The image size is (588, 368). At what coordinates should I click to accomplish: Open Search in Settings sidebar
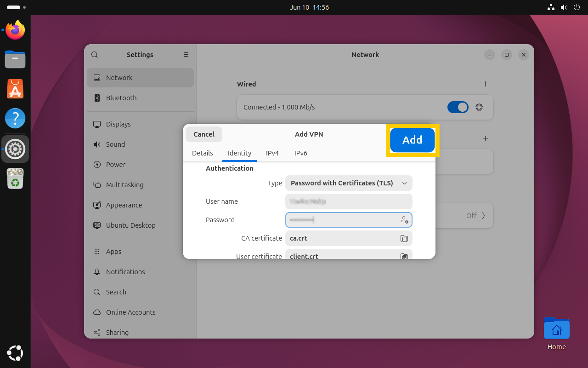[140, 292]
